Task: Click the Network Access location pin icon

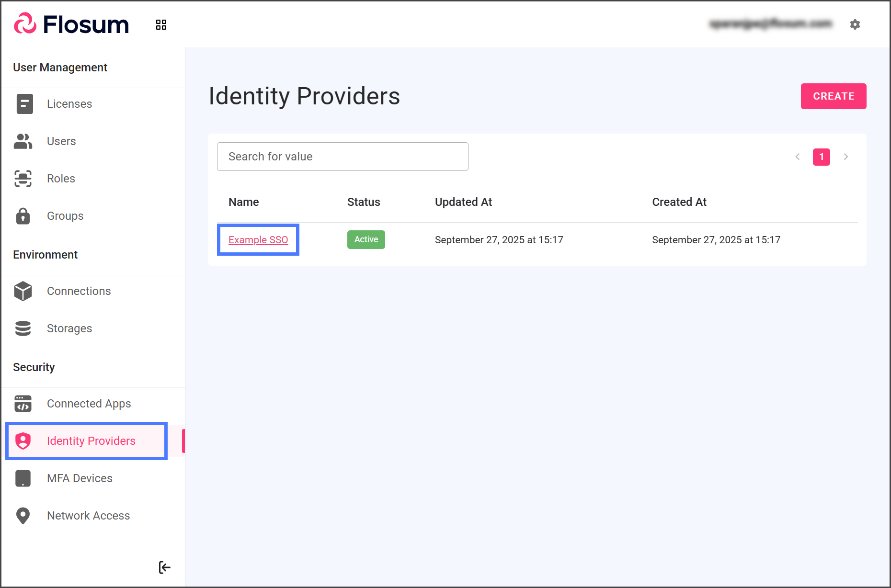Action: point(23,516)
